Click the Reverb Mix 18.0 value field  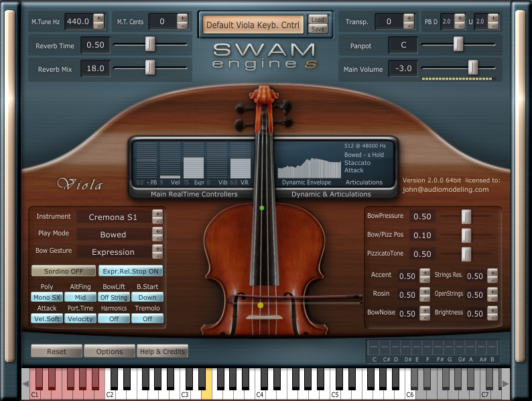click(95, 68)
